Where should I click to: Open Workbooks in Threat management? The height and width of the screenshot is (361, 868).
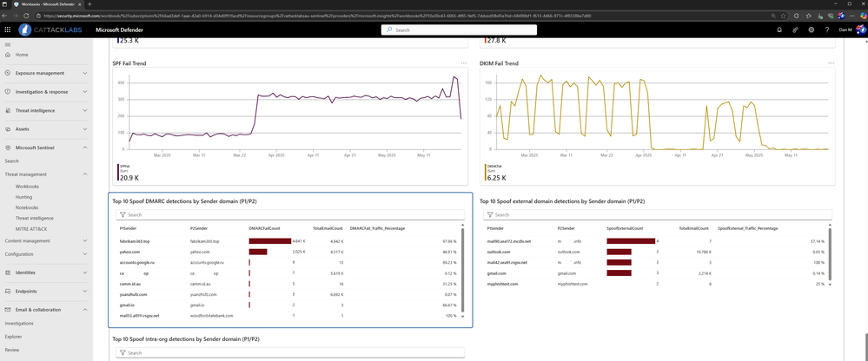(x=27, y=187)
